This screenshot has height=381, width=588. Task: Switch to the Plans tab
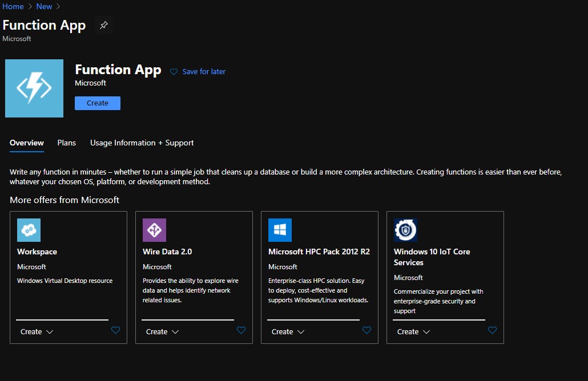[x=67, y=143]
